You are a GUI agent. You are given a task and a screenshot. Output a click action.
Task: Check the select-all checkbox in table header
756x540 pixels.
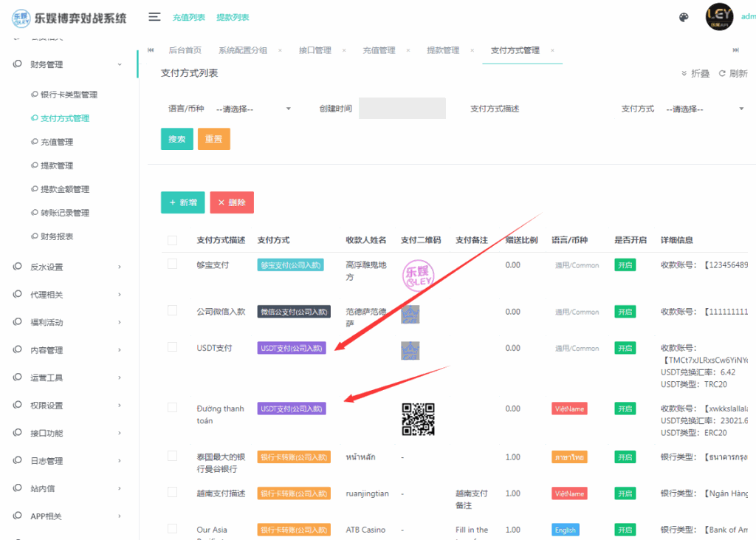pyautogui.click(x=171, y=239)
